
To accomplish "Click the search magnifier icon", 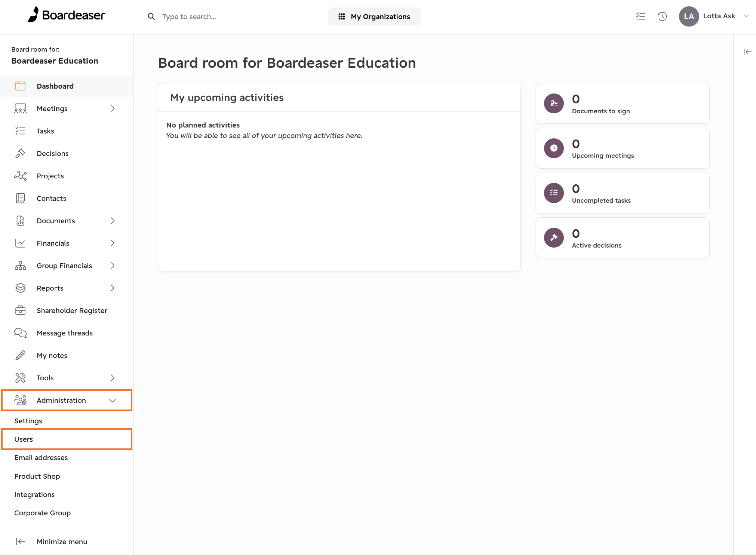I will click(151, 16).
